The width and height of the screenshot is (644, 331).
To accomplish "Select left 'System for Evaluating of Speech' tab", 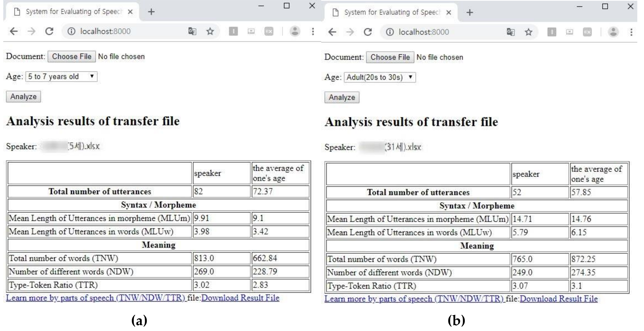I will (72, 12).
